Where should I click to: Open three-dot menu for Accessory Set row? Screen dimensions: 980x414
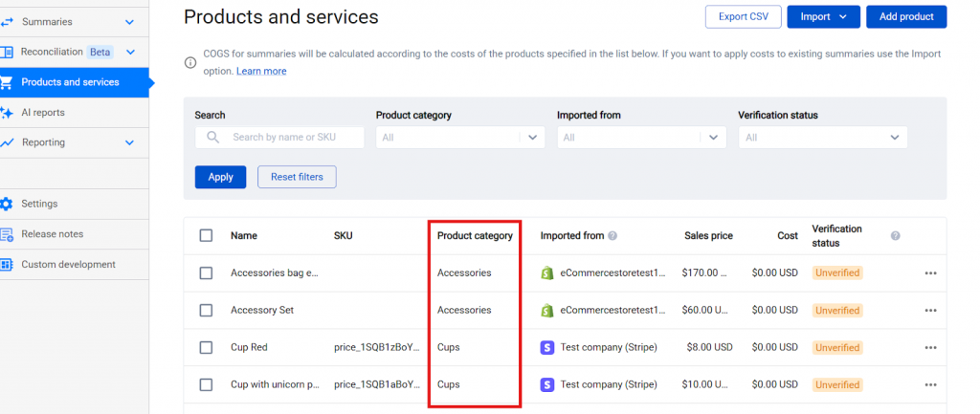pyautogui.click(x=930, y=310)
